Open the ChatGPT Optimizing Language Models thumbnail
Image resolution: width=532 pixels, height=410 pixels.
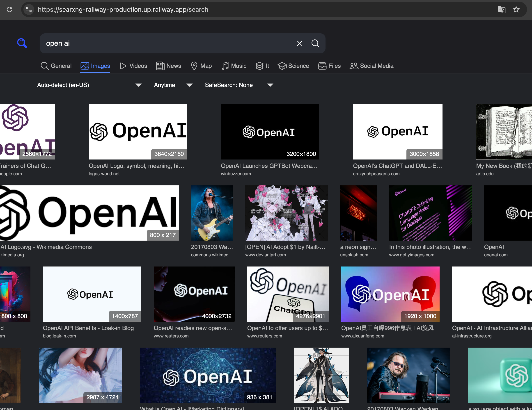pos(430,213)
